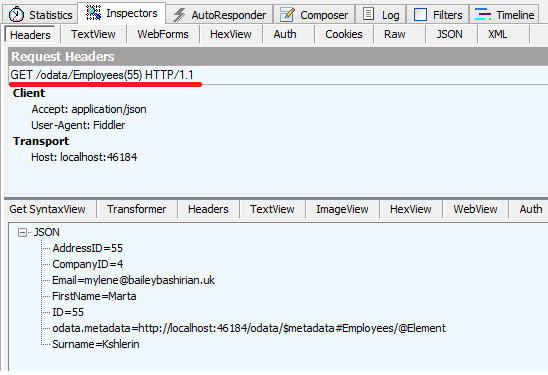Select the Get SyntaxView response tab
Image resolution: width=548 pixels, height=375 pixels.
coord(48,209)
